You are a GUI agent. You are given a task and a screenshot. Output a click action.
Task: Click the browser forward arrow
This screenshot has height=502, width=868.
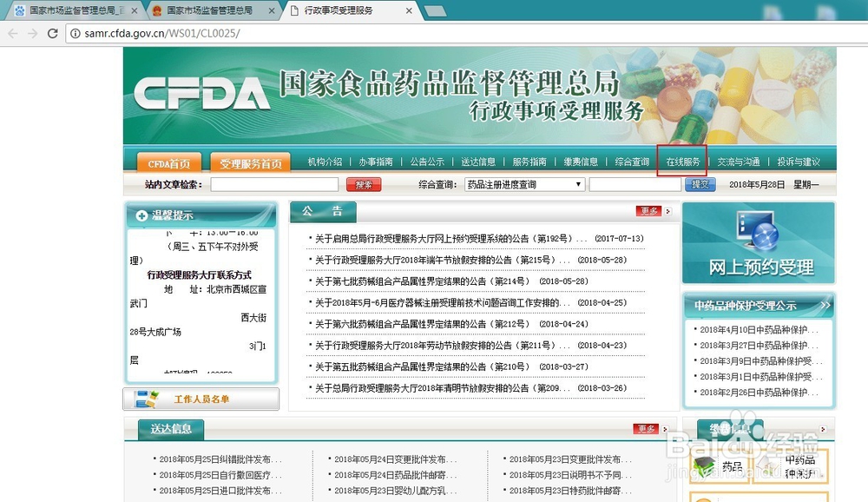[x=33, y=34]
